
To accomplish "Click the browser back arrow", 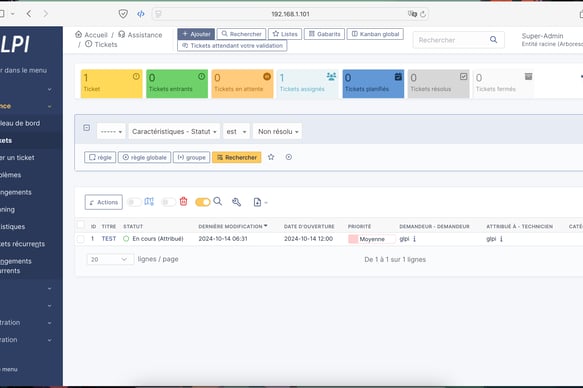I will pyautogui.click(x=29, y=14).
